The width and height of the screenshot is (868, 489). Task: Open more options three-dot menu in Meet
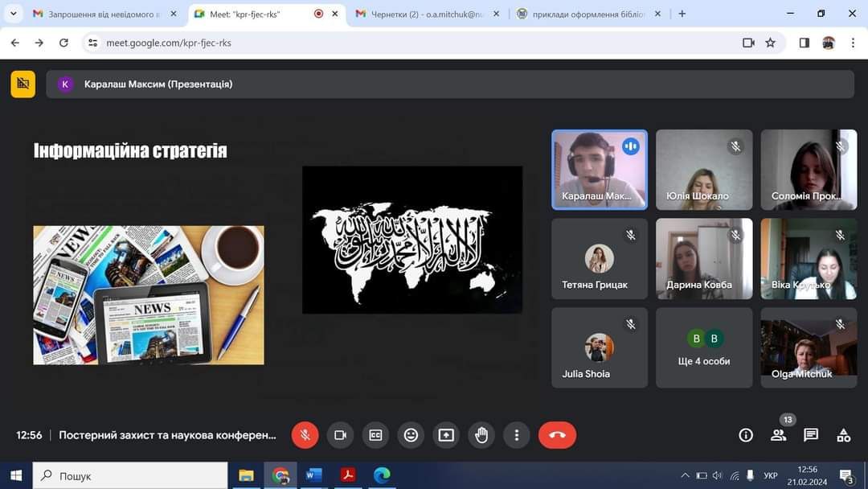517,435
